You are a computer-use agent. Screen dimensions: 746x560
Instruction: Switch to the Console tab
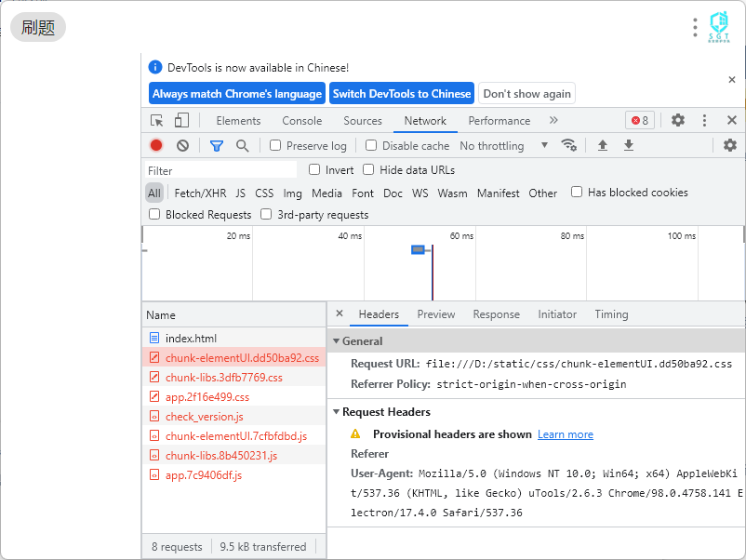click(x=302, y=121)
